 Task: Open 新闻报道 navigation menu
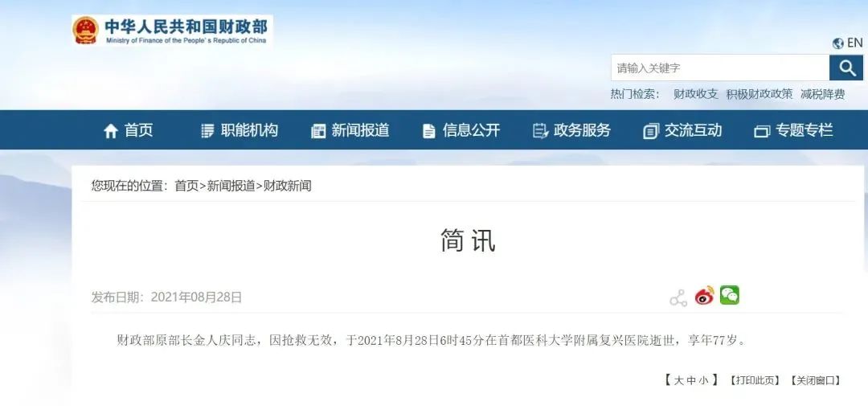point(350,131)
